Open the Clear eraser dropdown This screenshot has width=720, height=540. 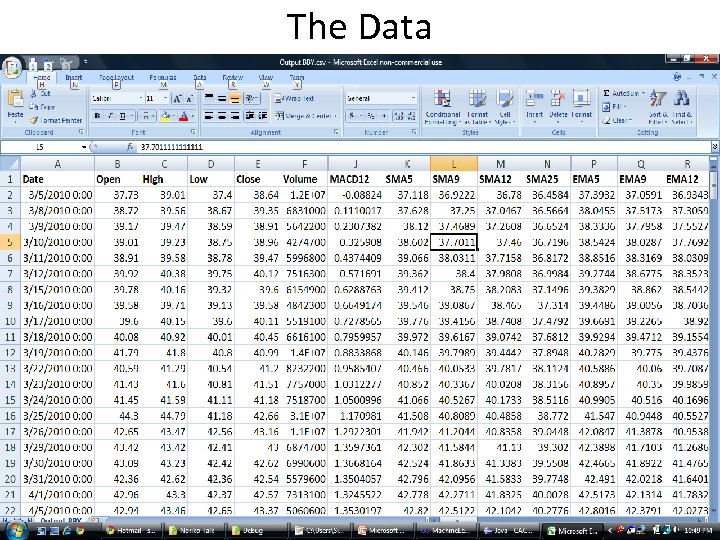click(617, 120)
